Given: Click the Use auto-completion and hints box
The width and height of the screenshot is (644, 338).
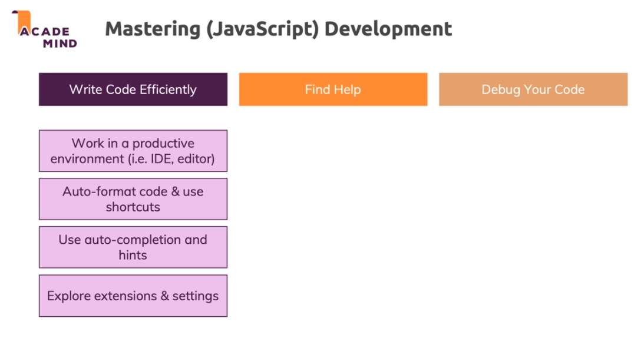Looking at the screenshot, I should [133, 247].
